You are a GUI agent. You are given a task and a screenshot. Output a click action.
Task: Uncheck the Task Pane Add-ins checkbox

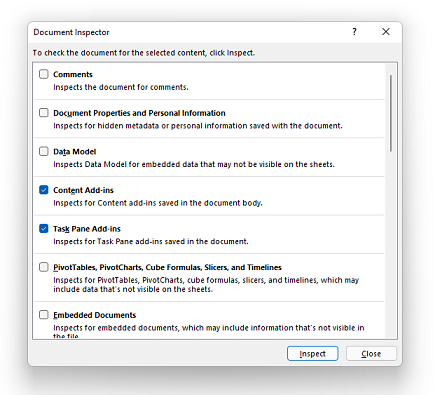44,229
